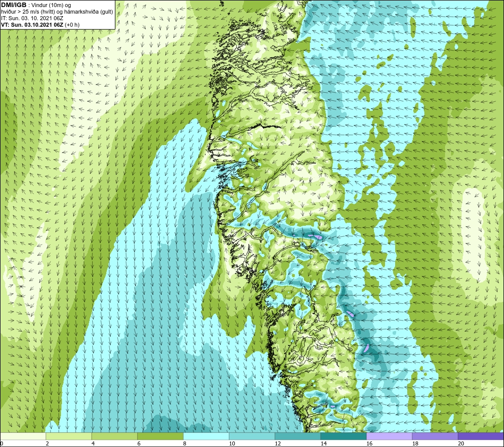The width and height of the screenshot is (504, 447).
Task: Click the scale label 18
Action: 415,443
